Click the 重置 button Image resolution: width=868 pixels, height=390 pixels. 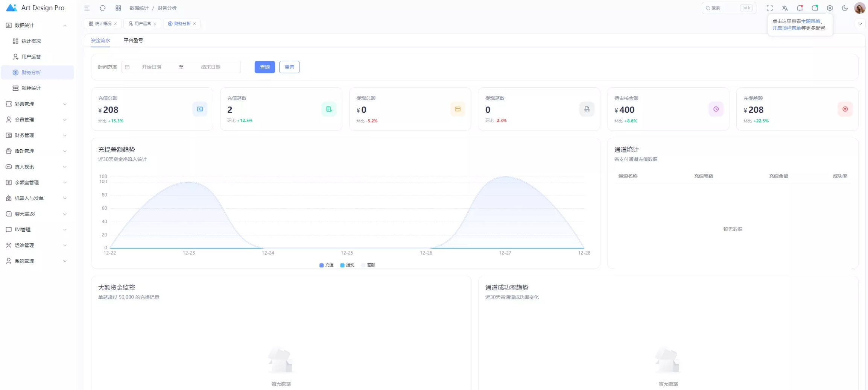[x=289, y=67]
